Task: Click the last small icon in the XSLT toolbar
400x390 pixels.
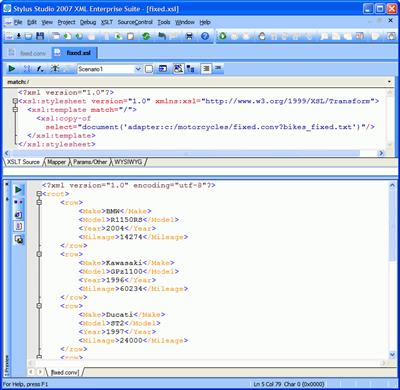Action: tap(218, 68)
